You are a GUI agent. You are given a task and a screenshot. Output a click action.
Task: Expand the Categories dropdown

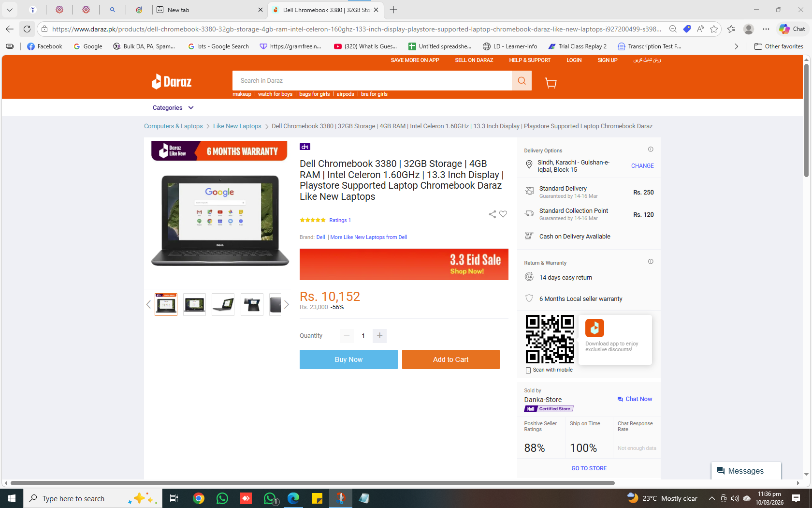(173, 108)
